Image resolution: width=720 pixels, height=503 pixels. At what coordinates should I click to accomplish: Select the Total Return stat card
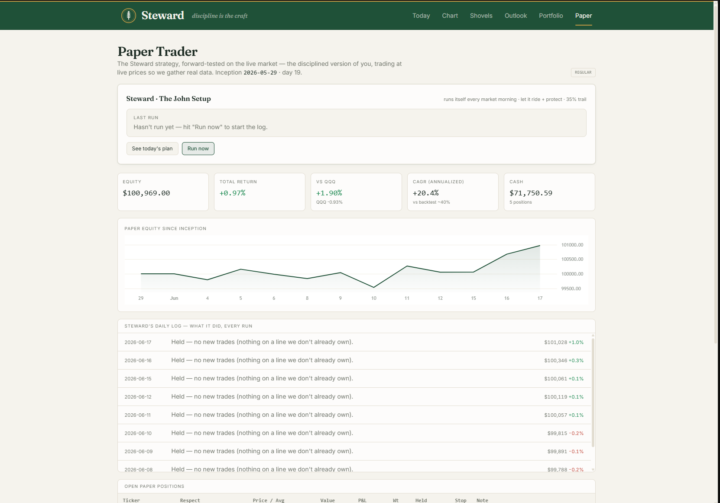259,192
